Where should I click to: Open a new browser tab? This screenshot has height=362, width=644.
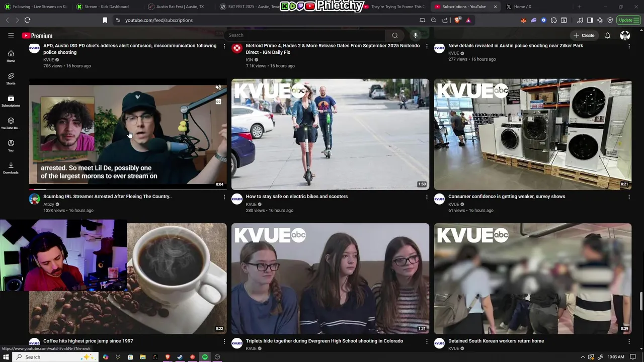[x=579, y=7]
